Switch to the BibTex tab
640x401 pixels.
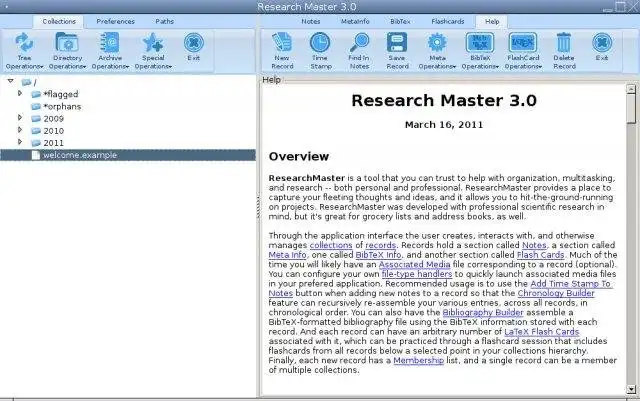click(x=400, y=22)
